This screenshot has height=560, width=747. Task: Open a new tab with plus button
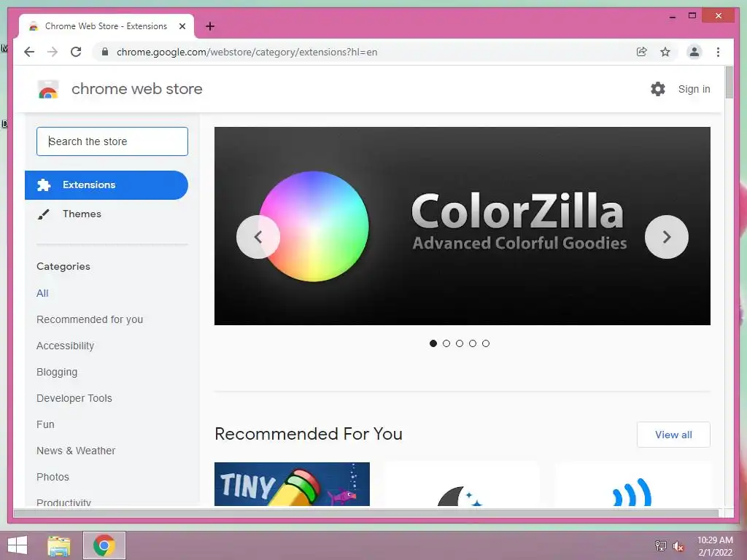coord(210,26)
